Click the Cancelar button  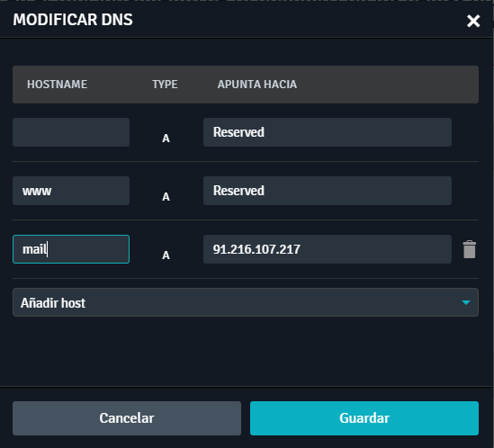127,418
